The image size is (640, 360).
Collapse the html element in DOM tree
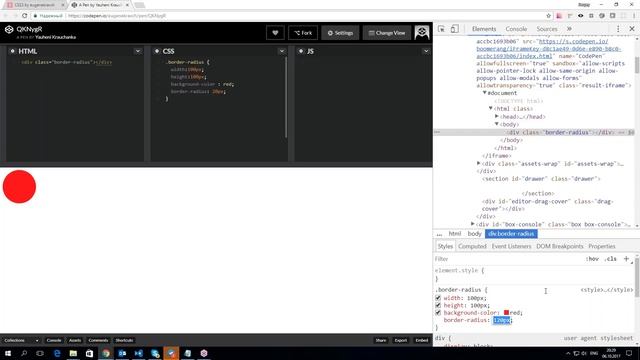(491, 108)
